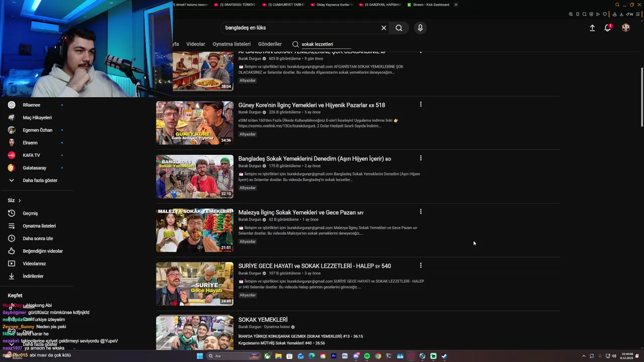
Task: Open more options for Malezya İlginç video
Action: [421, 212]
